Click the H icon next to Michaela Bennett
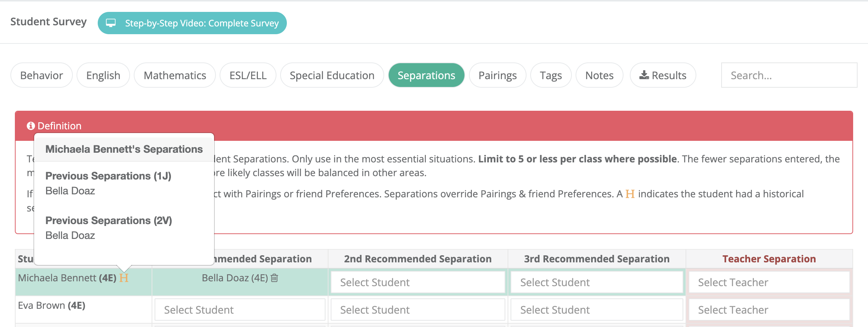Viewport: 868px width, 327px height. pos(124,278)
